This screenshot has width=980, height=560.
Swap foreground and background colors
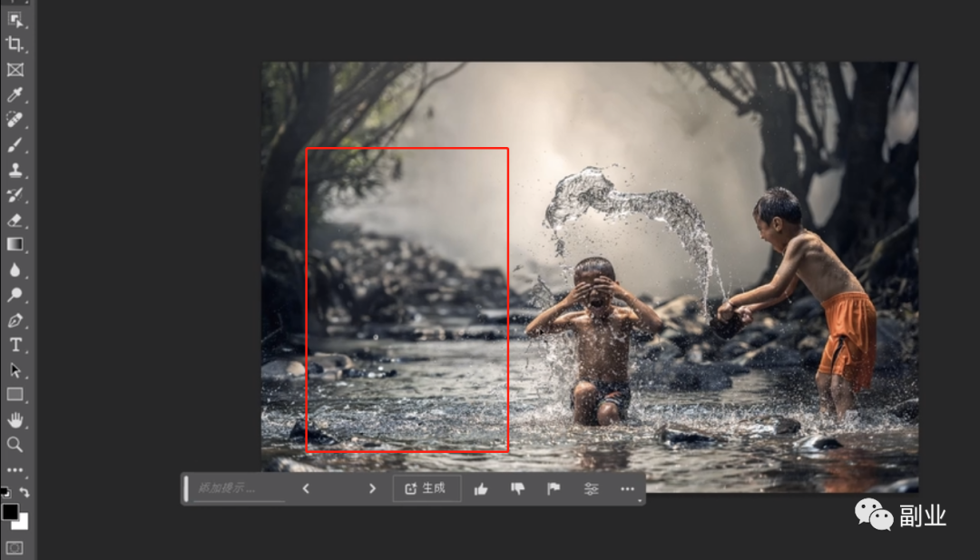coord(24,492)
